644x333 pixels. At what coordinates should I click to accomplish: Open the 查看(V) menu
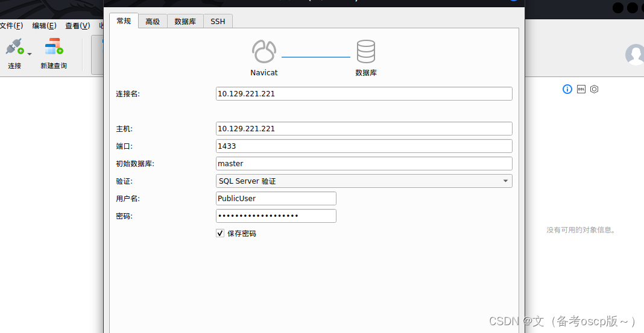coord(78,26)
